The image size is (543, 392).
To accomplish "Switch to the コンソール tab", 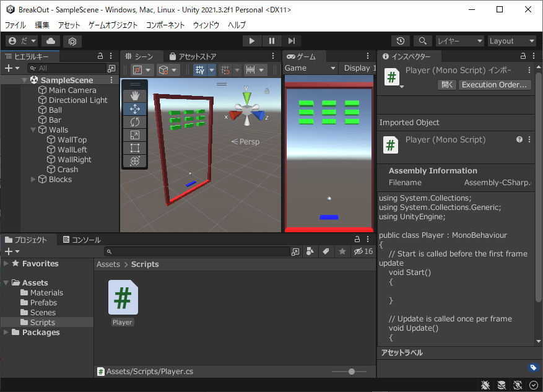I will coord(82,240).
